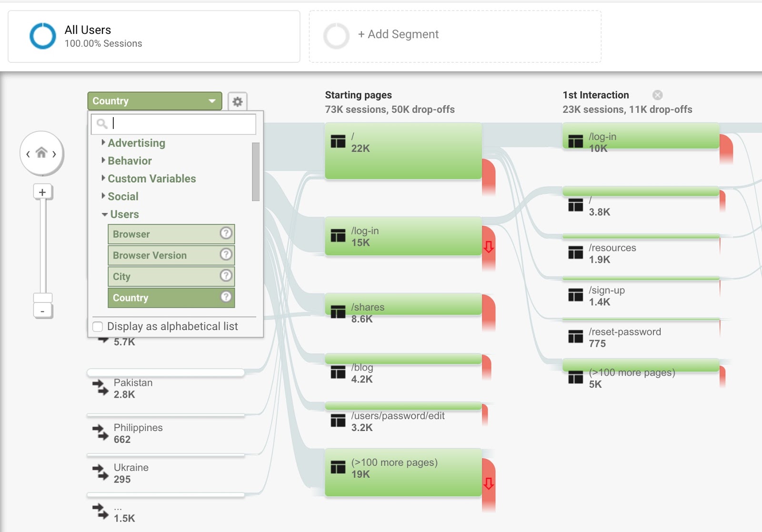Click help icon next to Browser
Viewport: 762px width, 532px height.
pyautogui.click(x=226, y=233)
